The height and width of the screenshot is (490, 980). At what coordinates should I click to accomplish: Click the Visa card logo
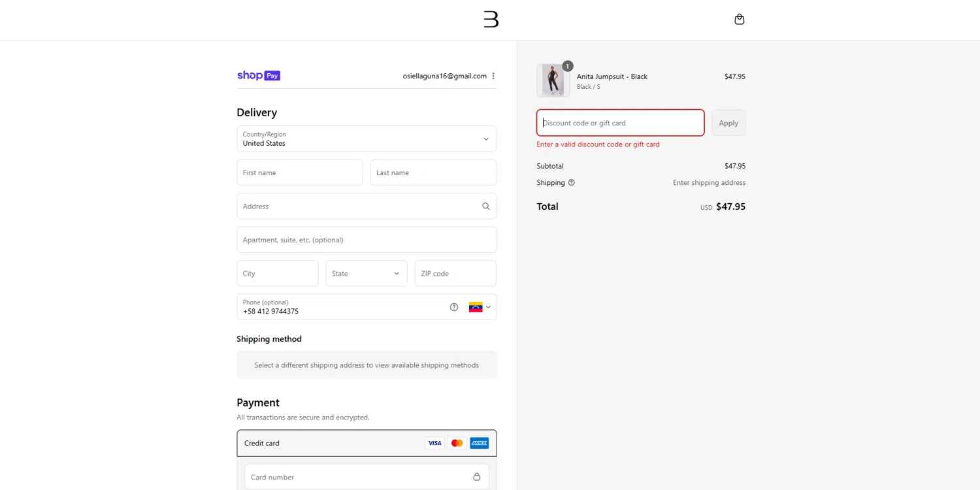(434, 443)
